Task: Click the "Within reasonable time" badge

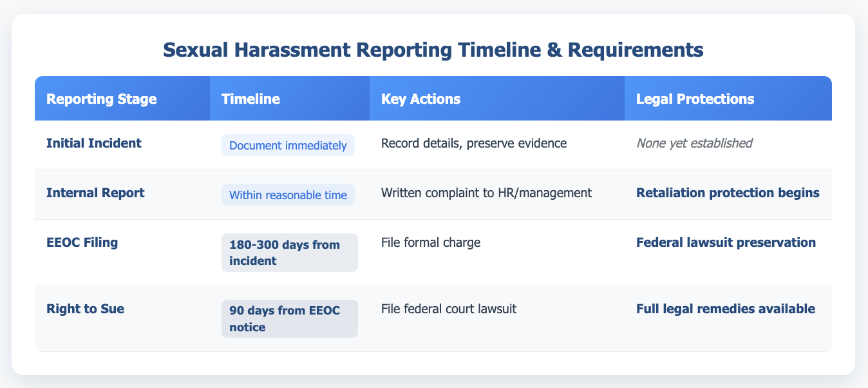Action: pyautogui.click(x=288, y=195)
